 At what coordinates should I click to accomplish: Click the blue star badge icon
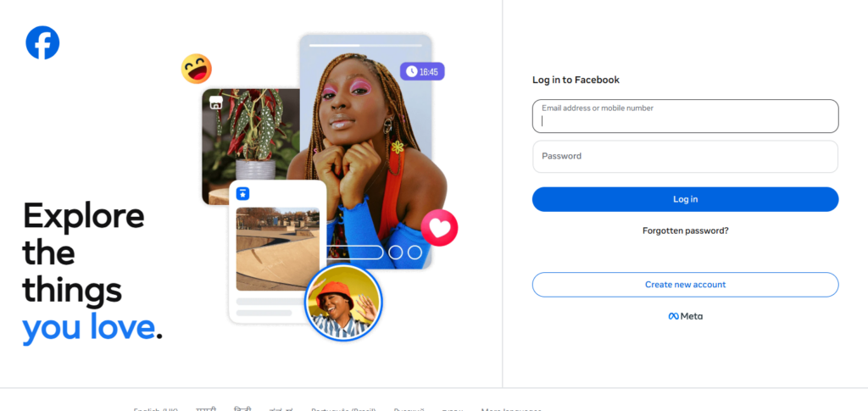pyautogui.click(x=242, y=193)
